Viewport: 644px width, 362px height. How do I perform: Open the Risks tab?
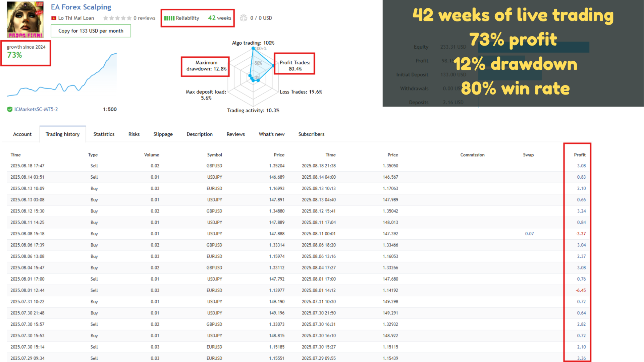tap(134, 134)
